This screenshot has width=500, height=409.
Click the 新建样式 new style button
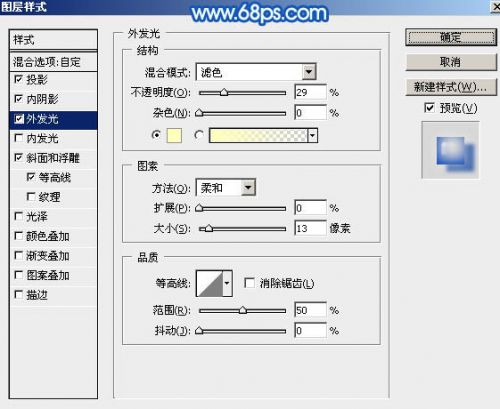click(451, 87)
